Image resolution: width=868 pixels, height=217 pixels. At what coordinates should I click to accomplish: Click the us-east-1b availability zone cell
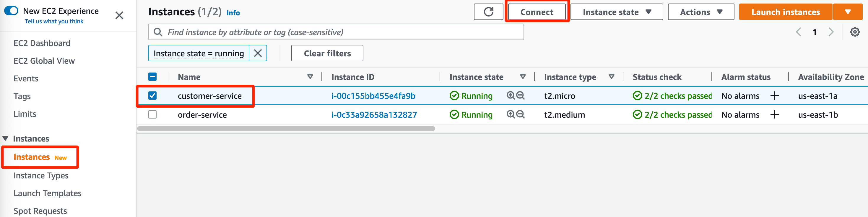(x=818, y=115)
